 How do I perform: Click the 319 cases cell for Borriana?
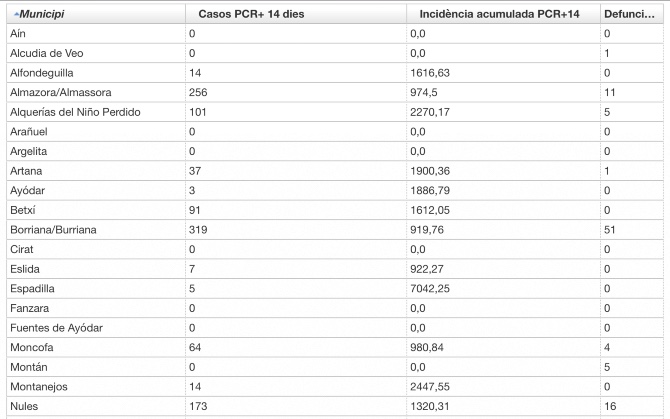tap(200, 229)
